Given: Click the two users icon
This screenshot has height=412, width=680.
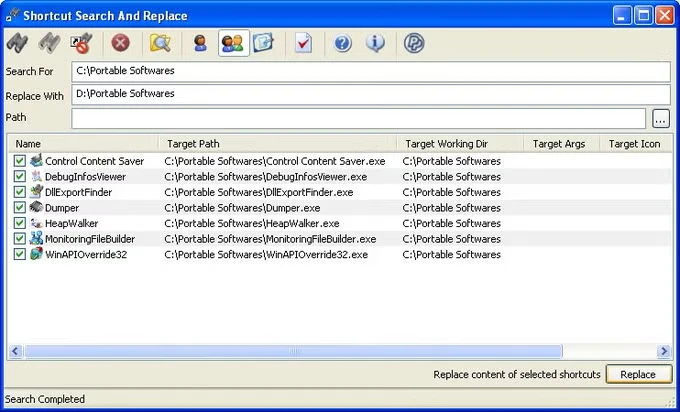Looking at the screenshot, I should (232, 43).
